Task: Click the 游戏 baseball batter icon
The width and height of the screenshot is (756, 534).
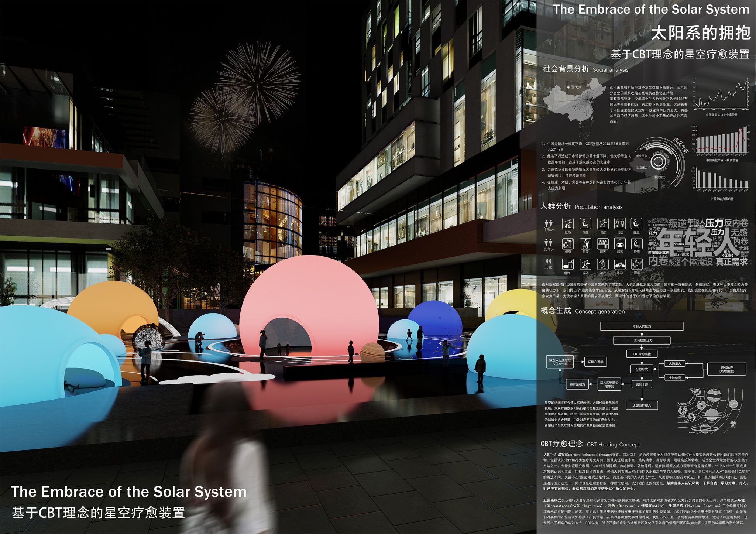Action: point(603,264)
